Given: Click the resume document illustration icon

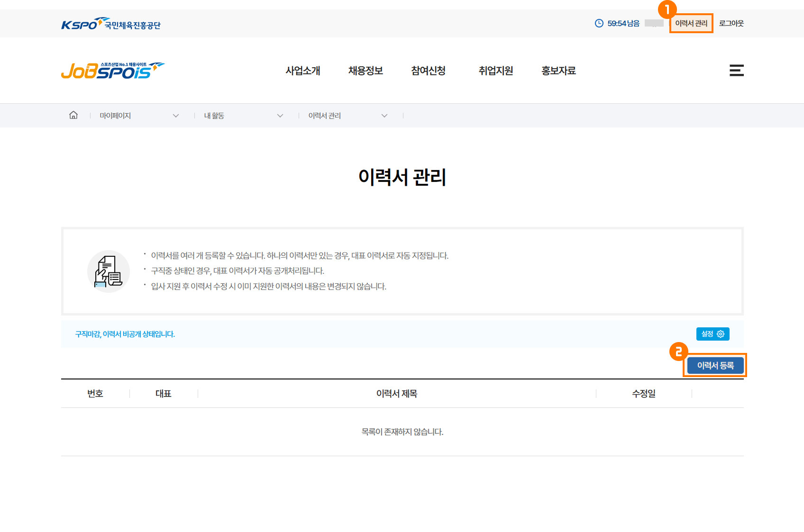Looking at the screenshot, I should pos(109,271).
